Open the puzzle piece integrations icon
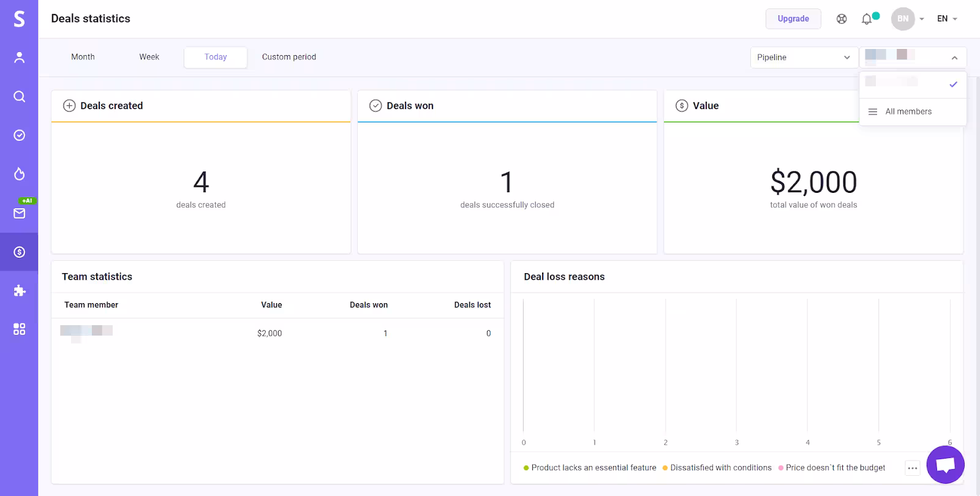 19,291
